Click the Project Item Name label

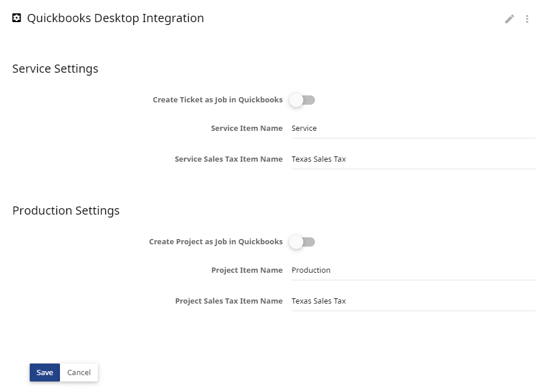click(247, 270)
